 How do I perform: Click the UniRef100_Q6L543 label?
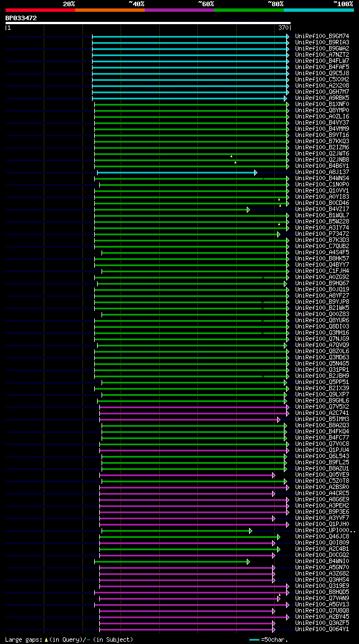click(322, 456)
